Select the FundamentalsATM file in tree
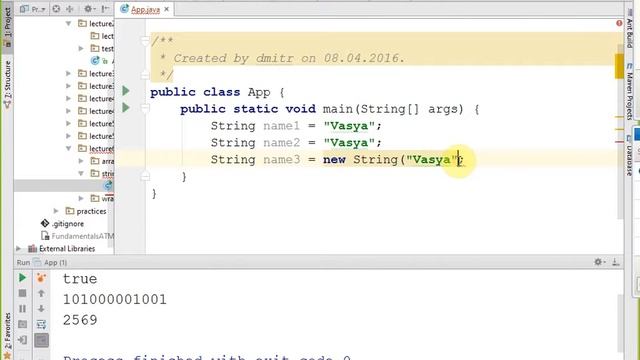 pyautogui.click(x=77, y=236)
